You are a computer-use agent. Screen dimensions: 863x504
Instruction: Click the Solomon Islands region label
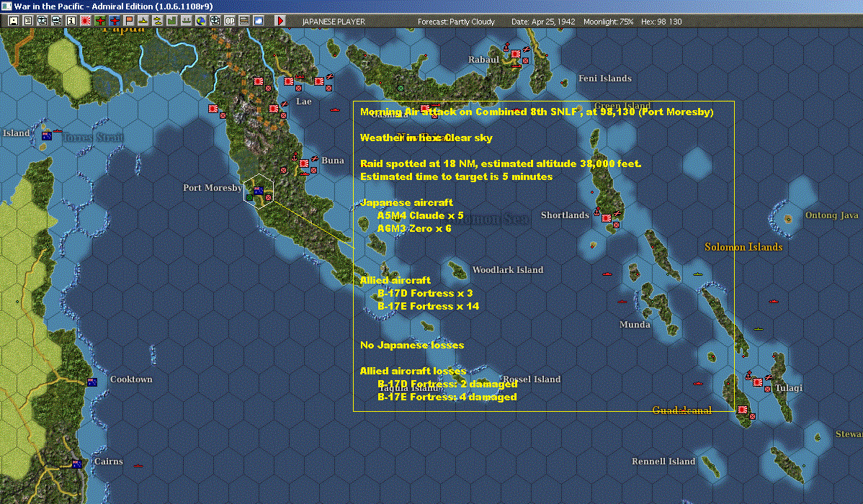[x=743, y=247]
